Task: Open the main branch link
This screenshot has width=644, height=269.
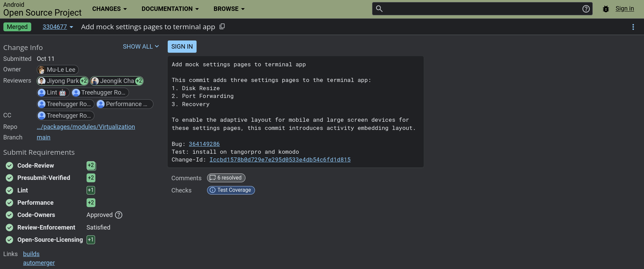Action: click(x=43, y=137)
